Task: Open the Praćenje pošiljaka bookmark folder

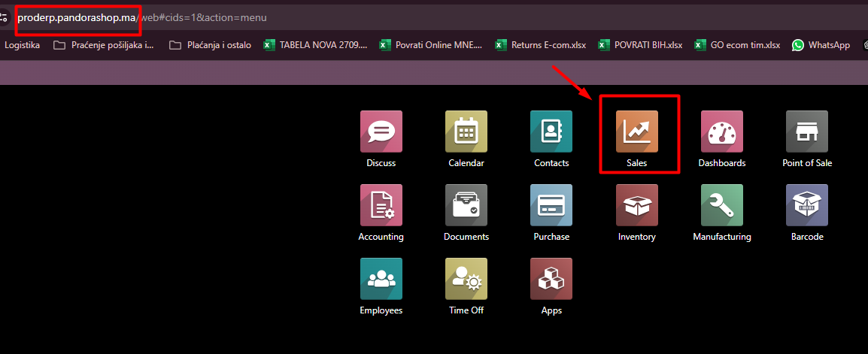Action: tap(104, 45)
